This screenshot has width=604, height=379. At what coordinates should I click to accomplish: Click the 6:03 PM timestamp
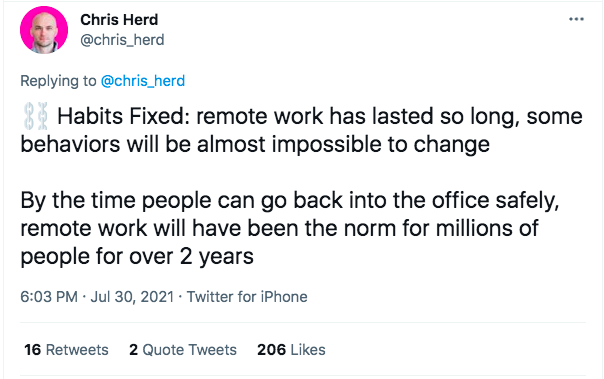point(49,297)
